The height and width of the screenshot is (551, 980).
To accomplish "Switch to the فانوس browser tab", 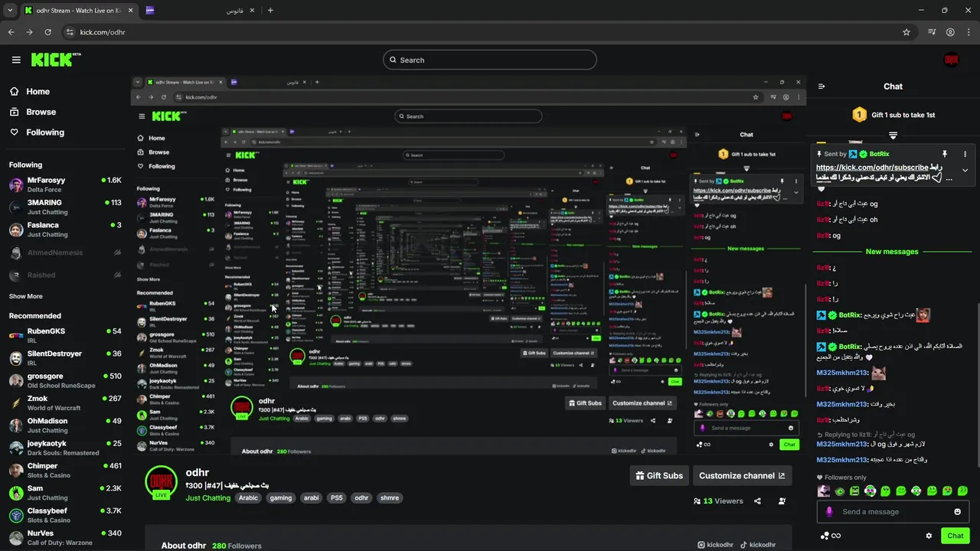I will pos(202,11).
